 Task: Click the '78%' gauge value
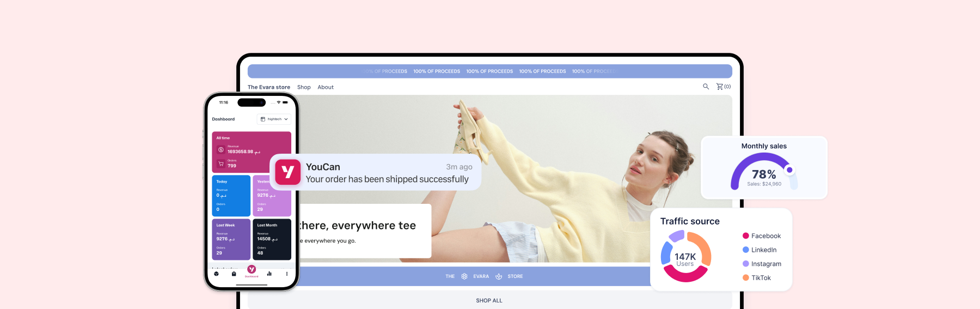tap(764, 174)
